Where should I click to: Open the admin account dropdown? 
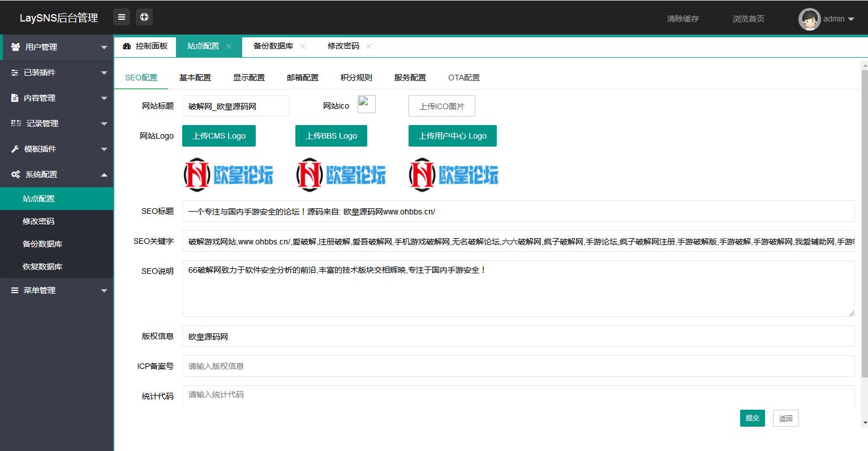tap(833, 19)
